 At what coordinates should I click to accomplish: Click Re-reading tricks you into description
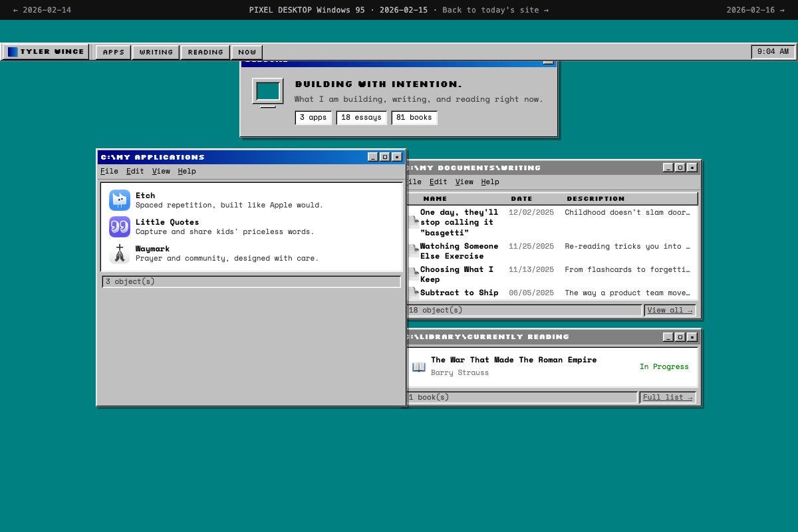pyautogui.click(x=627, y=246)
